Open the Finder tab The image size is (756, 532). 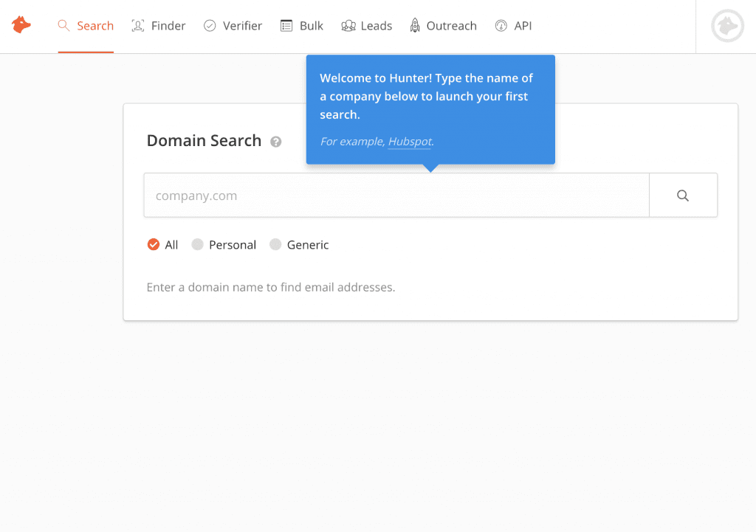pyautogui.click(x=158, y=25)
